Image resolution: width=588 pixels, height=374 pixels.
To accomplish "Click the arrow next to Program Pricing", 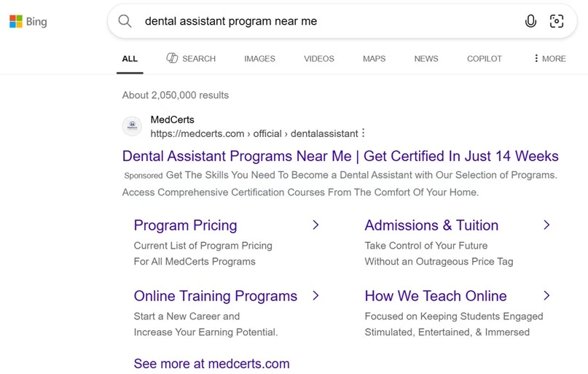I will (x=315, y=225).
